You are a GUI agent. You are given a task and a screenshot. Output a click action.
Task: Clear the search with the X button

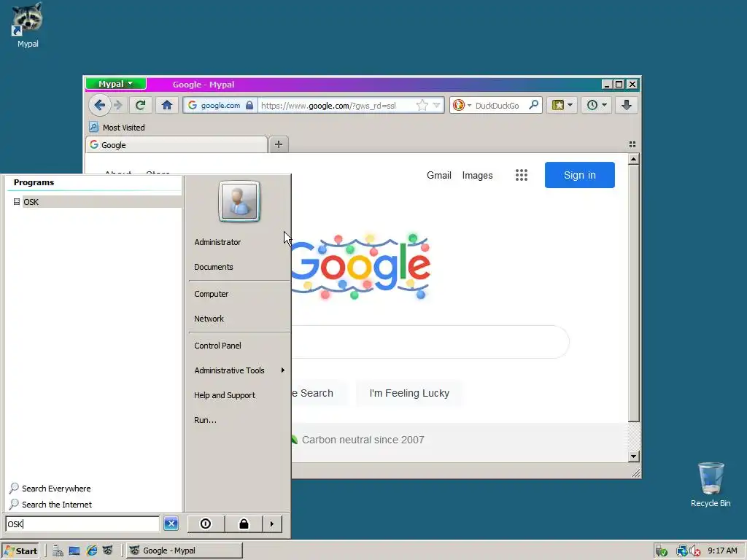(171, 524)
